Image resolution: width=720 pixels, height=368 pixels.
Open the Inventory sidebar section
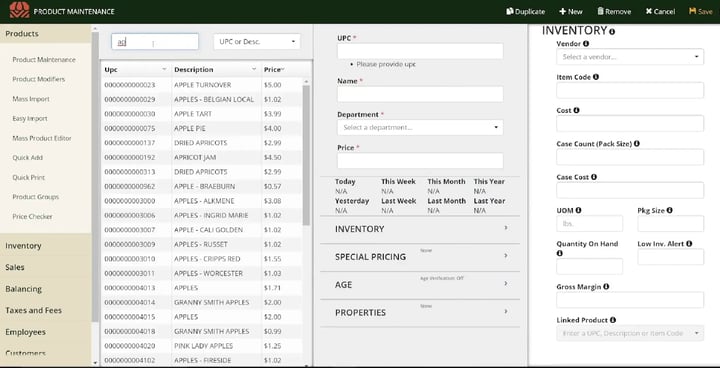coord(46,246)
